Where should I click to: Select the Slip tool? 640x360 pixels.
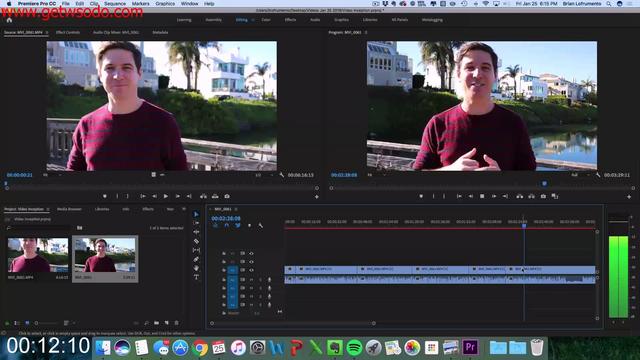tap(196, 250)
